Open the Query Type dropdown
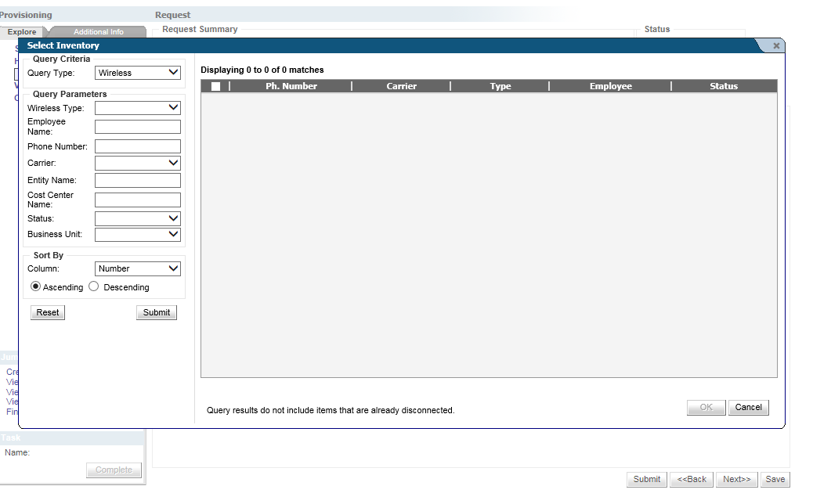Screen dimensions: 813x504 137,73
